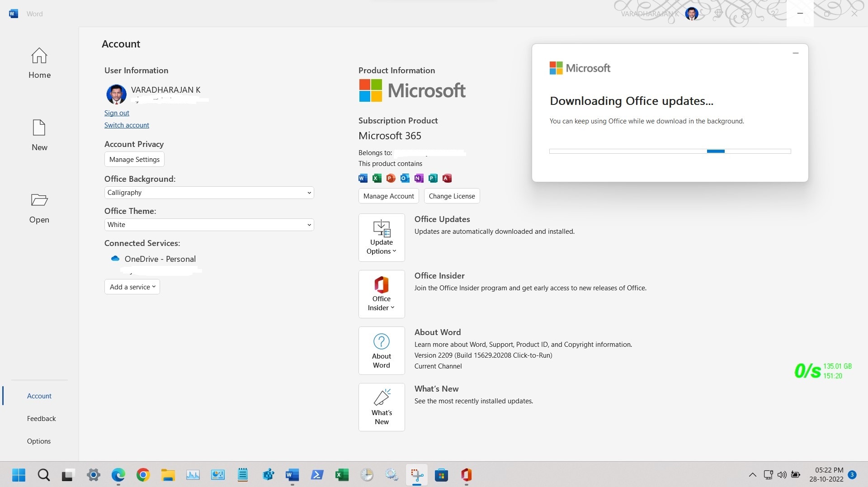Open the Update Options menu
Screen dimensions: 868x487
(382, 237)
